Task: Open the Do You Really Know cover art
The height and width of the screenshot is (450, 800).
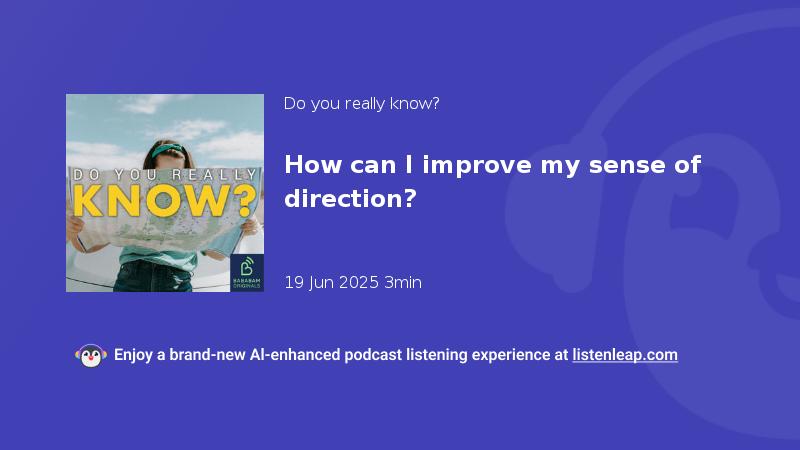Action: [x=165, y=193]
